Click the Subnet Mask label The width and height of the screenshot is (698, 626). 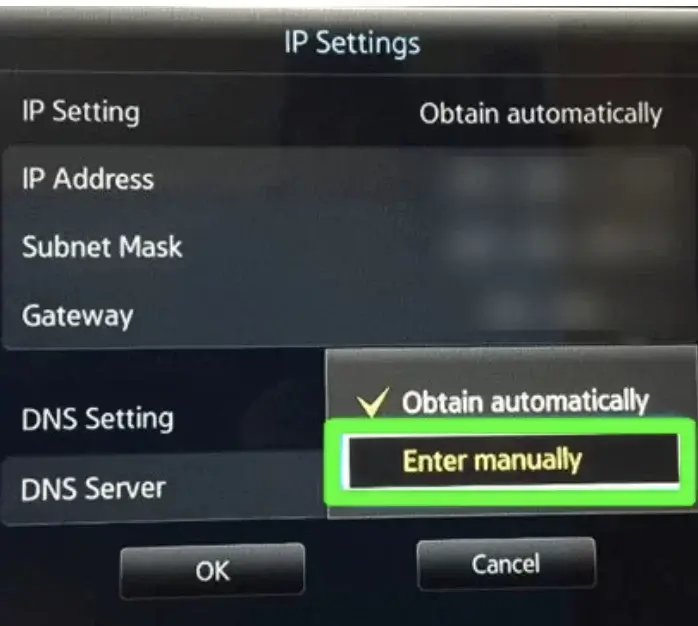[x=102, y=247]
